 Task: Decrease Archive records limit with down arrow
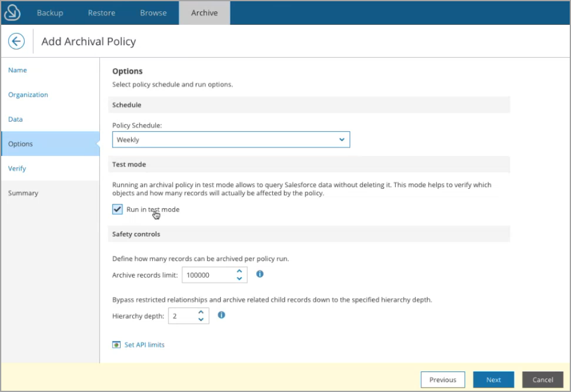click(x=239, y=278)
